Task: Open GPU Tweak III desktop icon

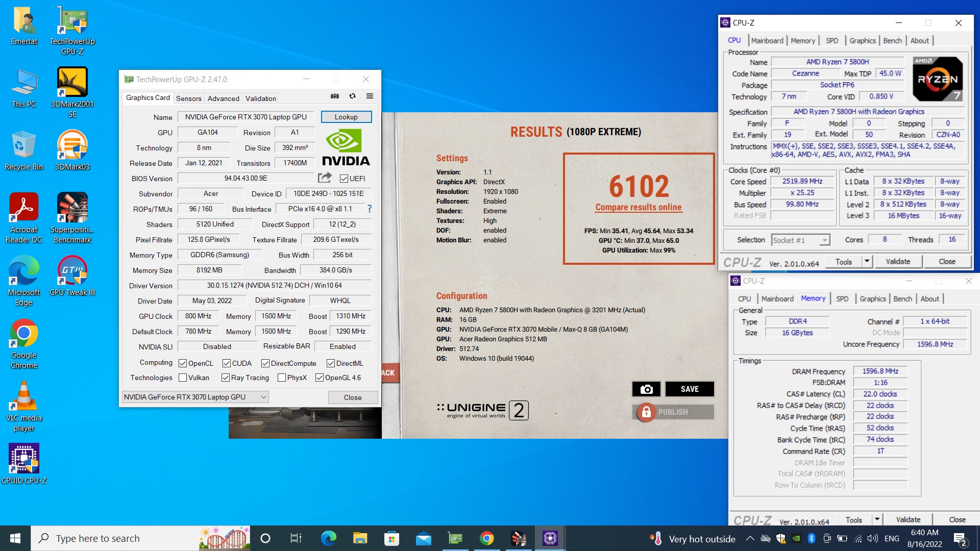Action: coord(72,275)
